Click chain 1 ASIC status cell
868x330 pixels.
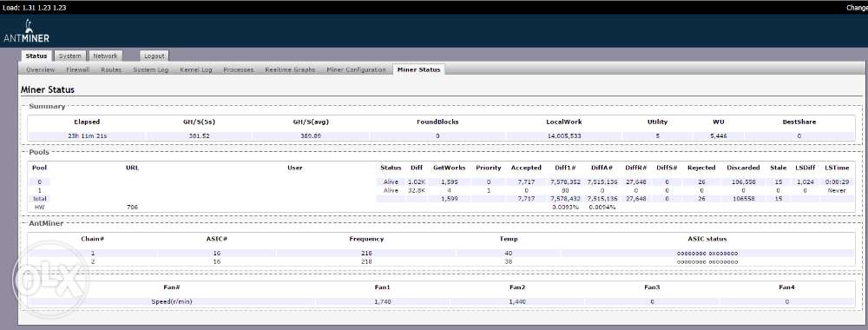(x=707, y=253)
